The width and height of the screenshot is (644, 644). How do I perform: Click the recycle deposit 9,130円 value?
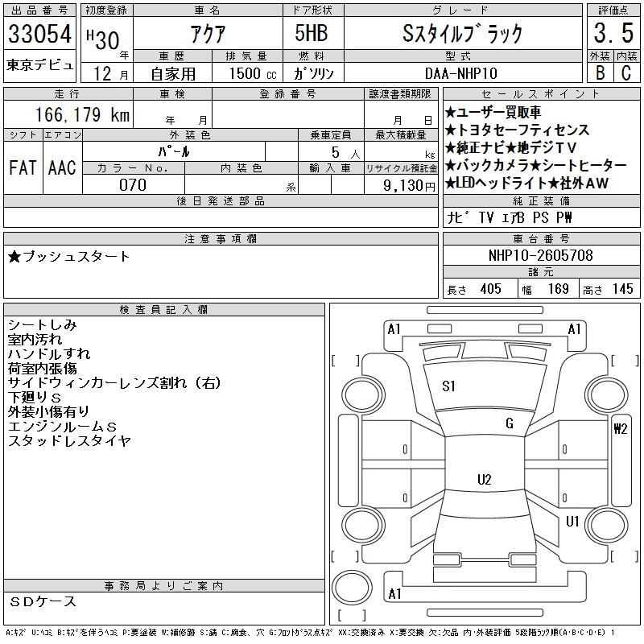click(x=401, y=185)
